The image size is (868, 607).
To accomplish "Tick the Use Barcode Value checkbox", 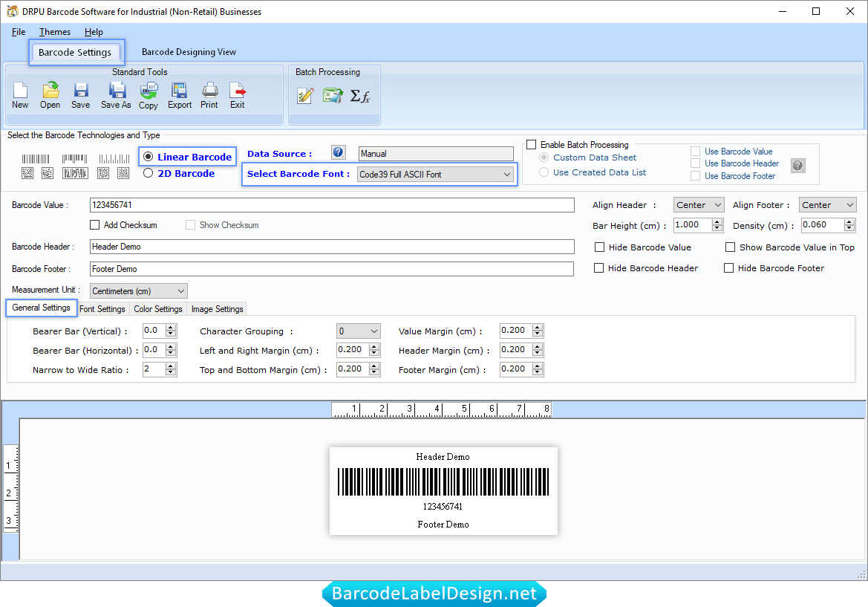I will pyautogui.click(x=695, y=152).
